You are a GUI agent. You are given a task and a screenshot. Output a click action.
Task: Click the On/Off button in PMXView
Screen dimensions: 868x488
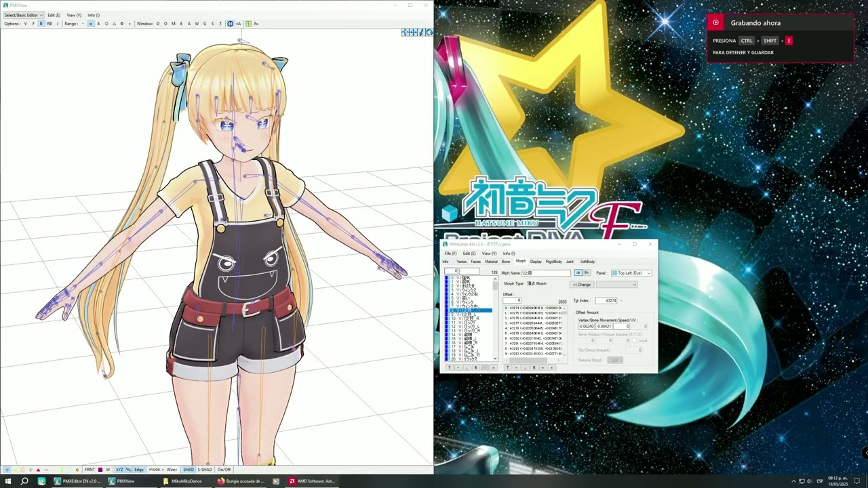(224, 470)
